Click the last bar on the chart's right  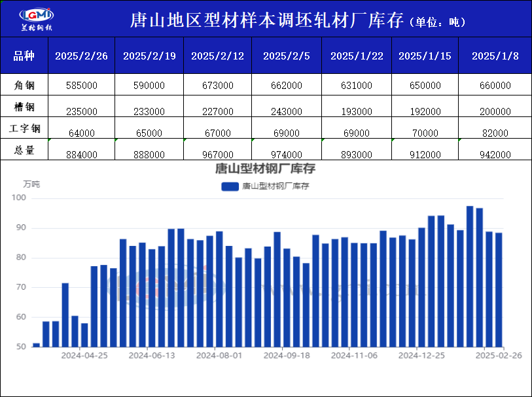[x=499, y=289]
